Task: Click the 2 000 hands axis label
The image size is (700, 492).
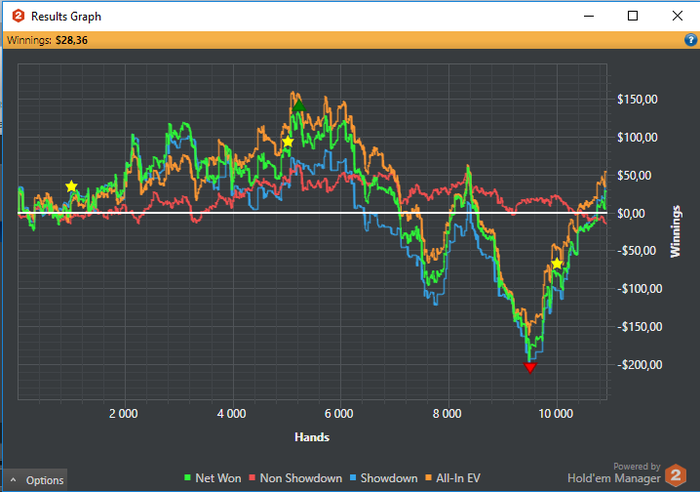Action: (124, 414)
